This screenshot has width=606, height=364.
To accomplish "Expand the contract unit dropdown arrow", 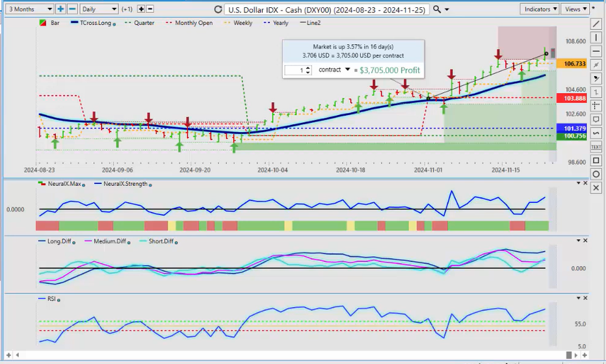I will coord(348,70).
